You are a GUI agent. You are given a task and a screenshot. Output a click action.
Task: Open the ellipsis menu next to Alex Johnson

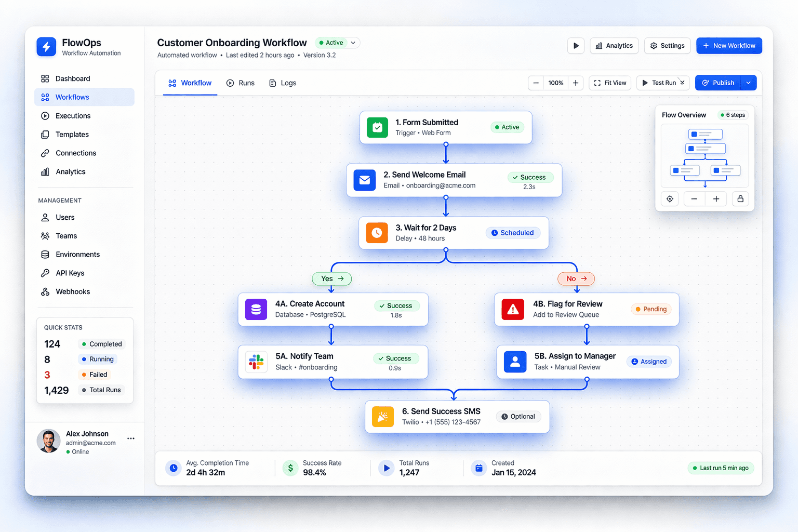131,439
